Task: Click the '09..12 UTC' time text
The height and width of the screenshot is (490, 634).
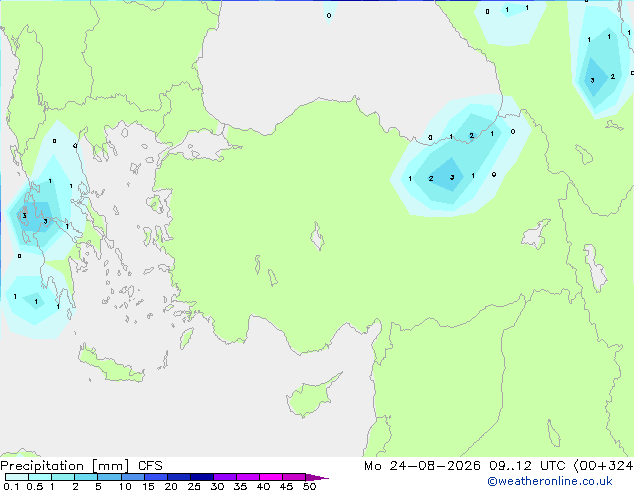Action: coord(527,466)
